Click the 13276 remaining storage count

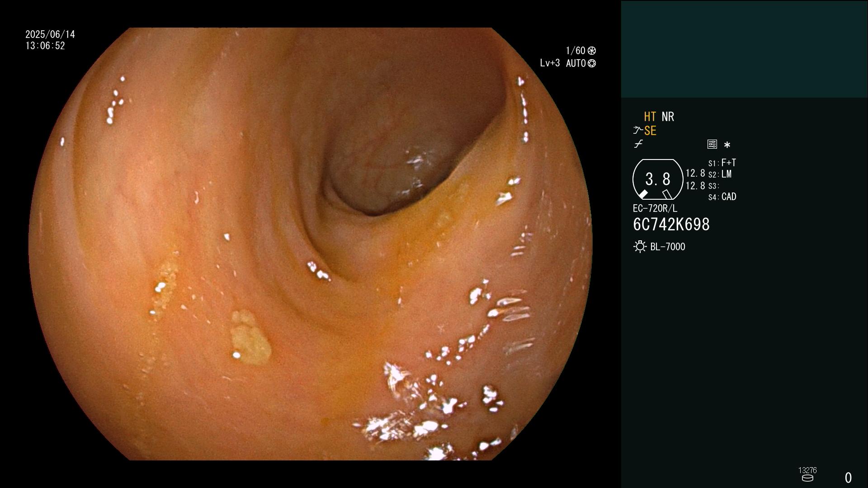click(807, 470)
